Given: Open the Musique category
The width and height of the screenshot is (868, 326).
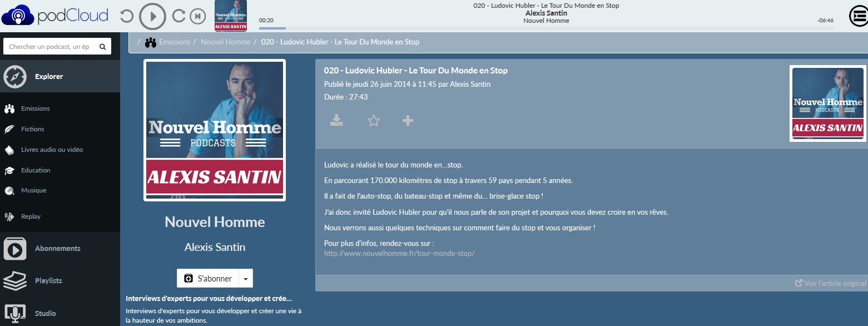Looking at the screenshot, I should (x=33, y=190).
